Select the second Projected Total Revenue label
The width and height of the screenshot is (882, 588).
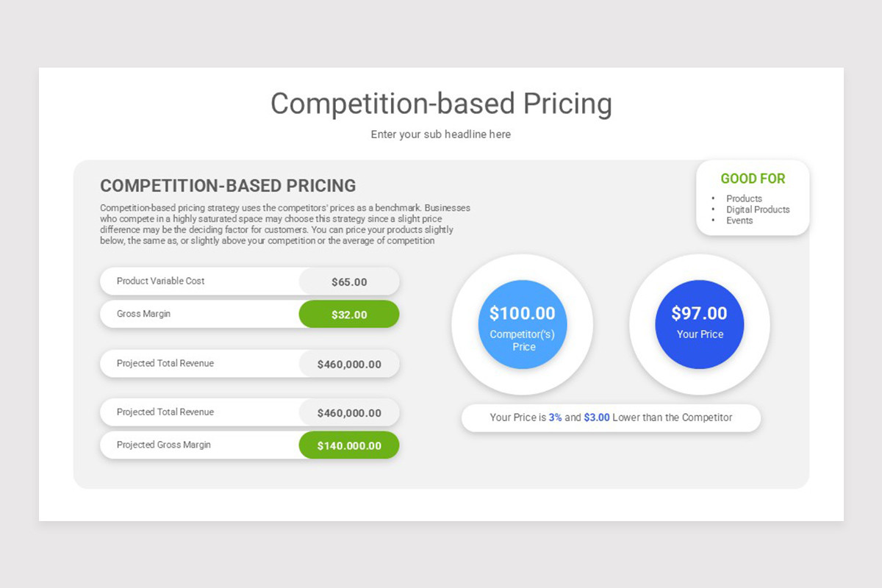click(165, 412)
